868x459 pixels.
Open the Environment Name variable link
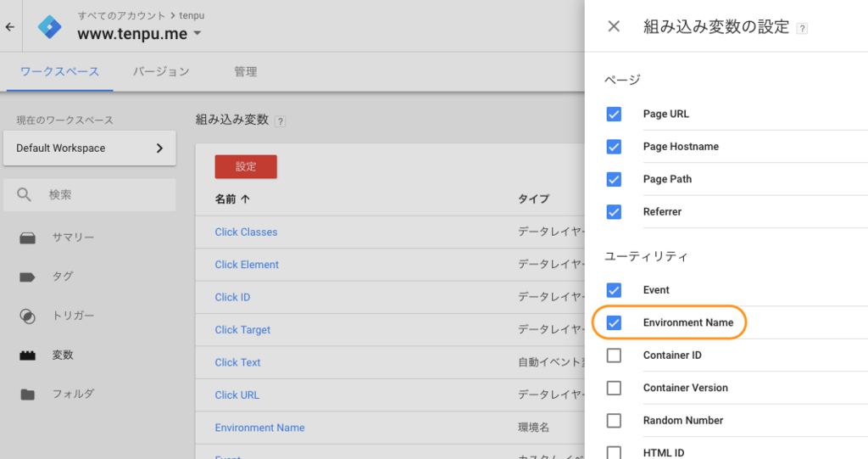(x=259, y=428)
